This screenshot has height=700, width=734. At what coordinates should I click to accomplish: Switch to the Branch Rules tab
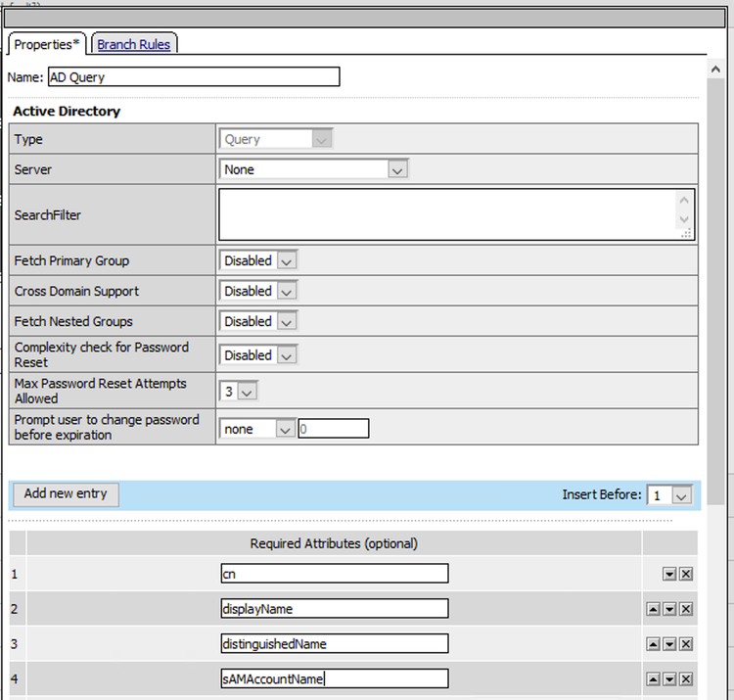pos(133,44)
